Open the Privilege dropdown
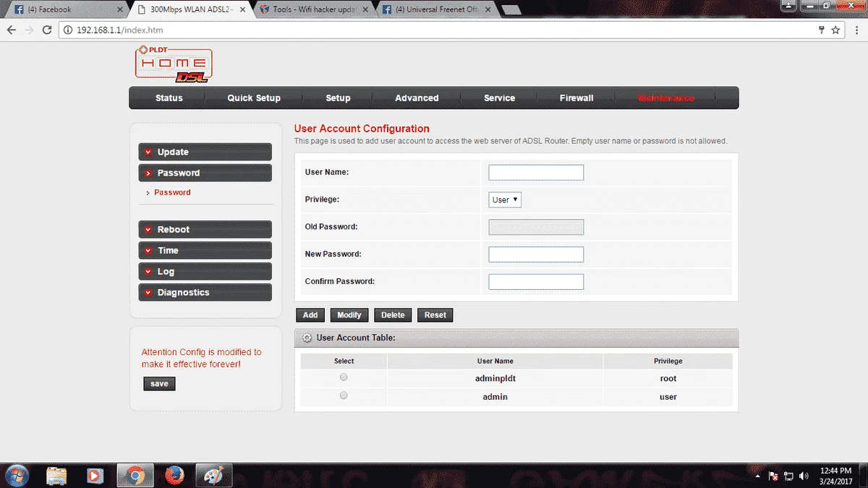Viewport: 868px width, 488px height. point(505,200)
